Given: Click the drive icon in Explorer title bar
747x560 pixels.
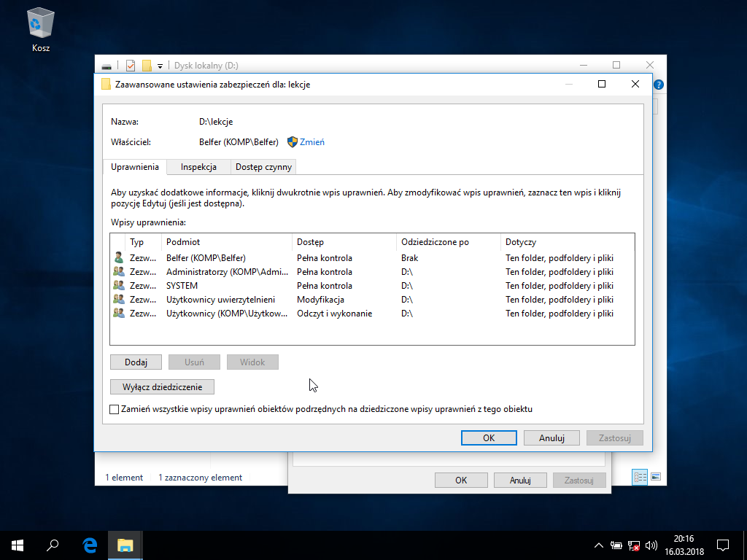Looking at the screenshot, I should coord(107,66).
